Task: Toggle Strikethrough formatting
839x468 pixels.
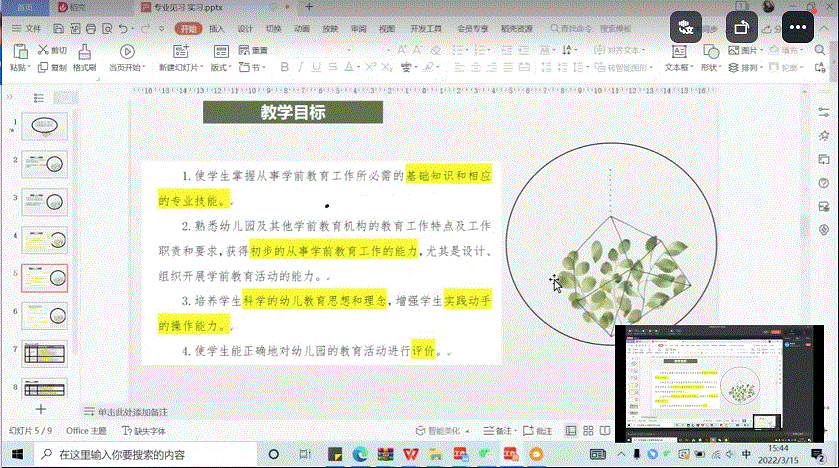Action: [x=332, y=67]
